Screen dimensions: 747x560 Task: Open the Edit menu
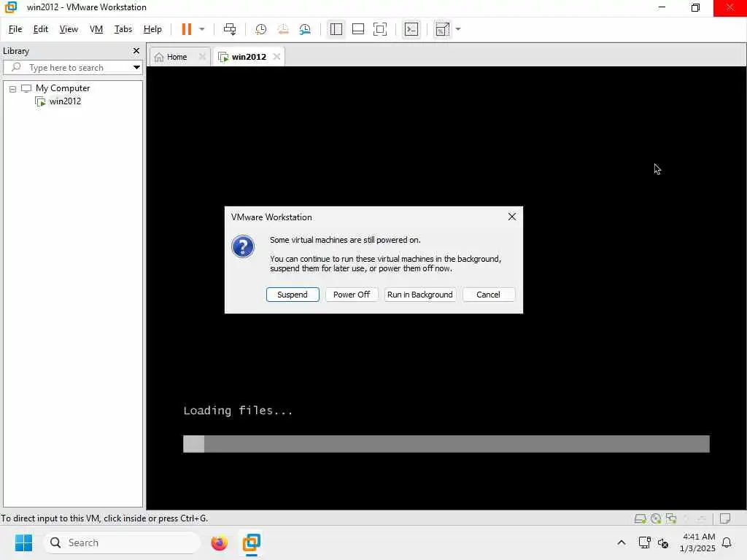point(41,29)
